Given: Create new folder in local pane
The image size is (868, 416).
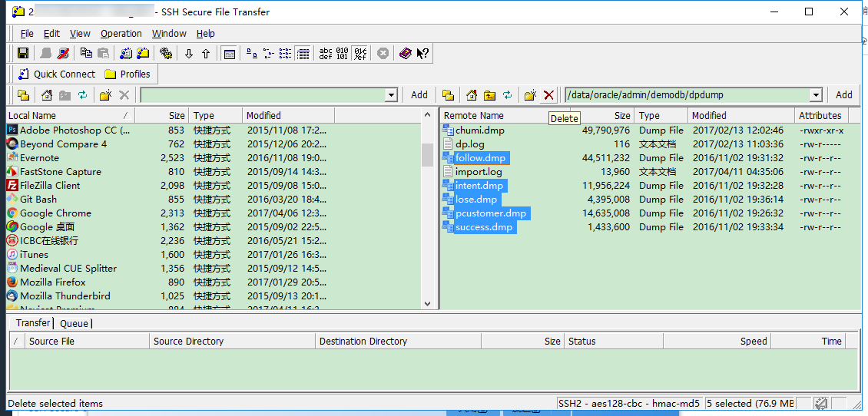Looking at the screenshot, I should [x=106, y=95].
